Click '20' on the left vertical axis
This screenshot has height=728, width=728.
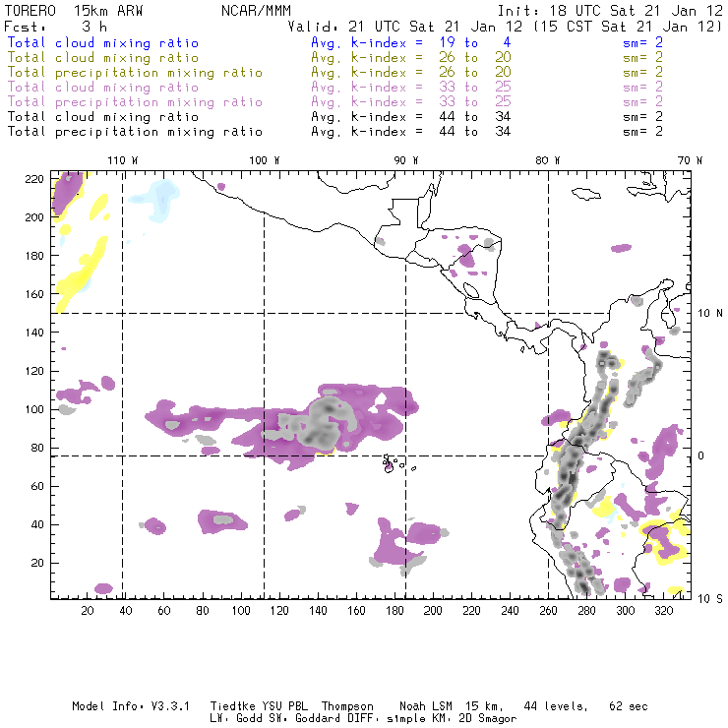pos(37,563)
